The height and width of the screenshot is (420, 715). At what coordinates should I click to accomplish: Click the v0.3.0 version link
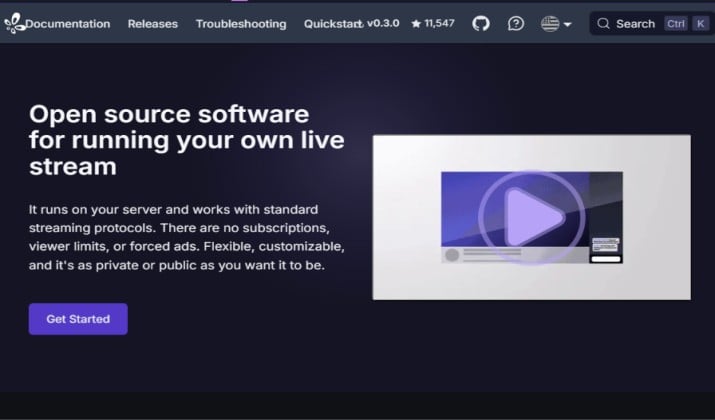(383, 23)
